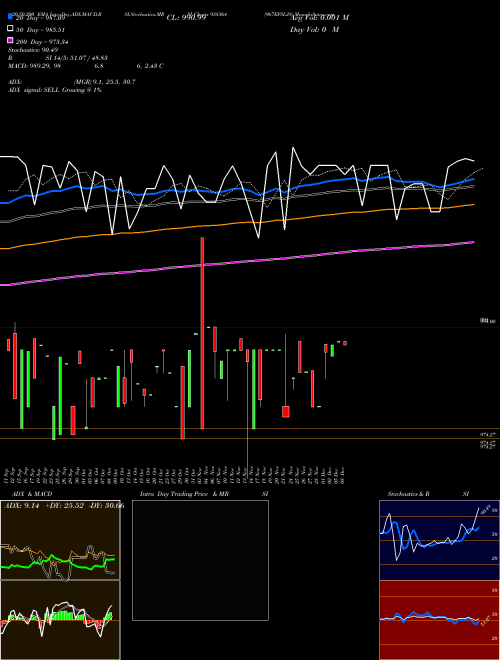Click the 'MACD: 989.29' values line
The height and width of the screenshot is (660, 500).
(85, 66)
